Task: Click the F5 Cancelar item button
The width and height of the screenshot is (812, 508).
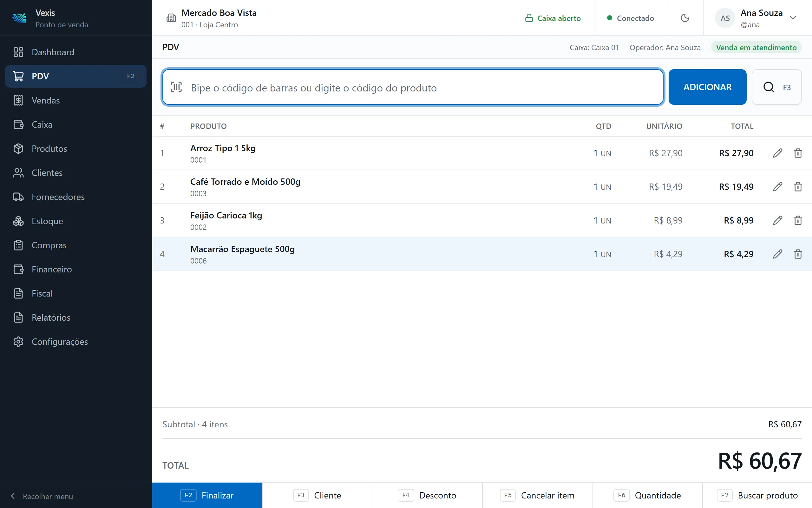Action: 537,495
